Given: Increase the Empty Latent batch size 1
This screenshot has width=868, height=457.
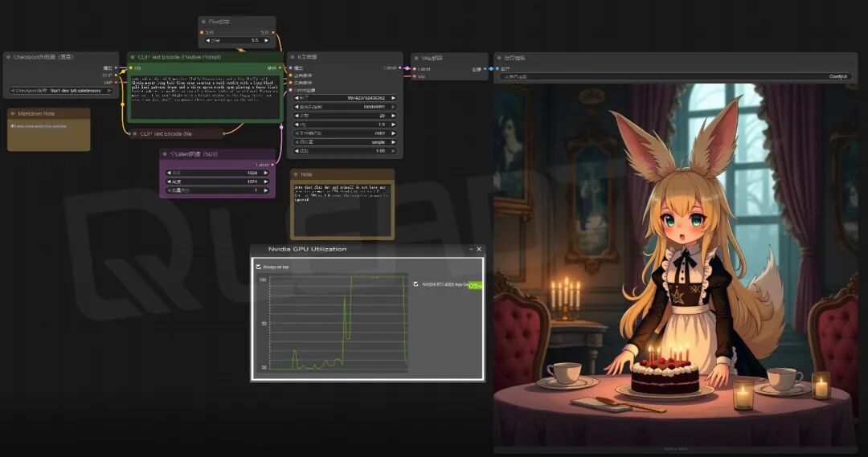Looking at the screenshot, I should pyautogui.click(x=266, y=190).
